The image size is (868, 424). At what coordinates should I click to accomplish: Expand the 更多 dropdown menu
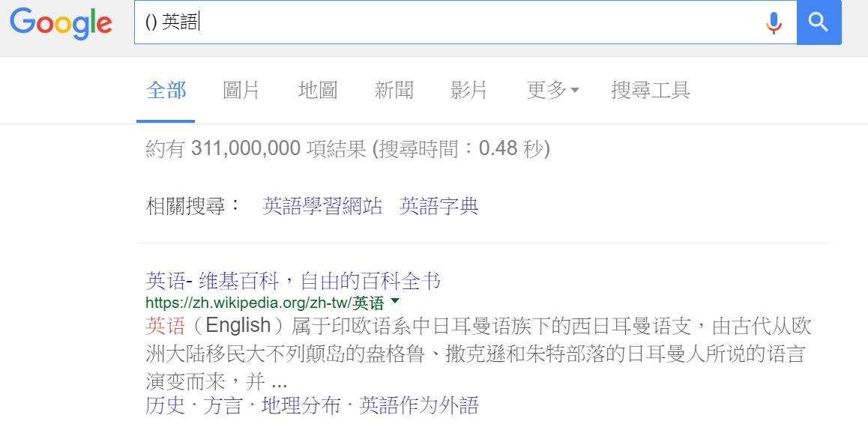[x=552, y=90]
